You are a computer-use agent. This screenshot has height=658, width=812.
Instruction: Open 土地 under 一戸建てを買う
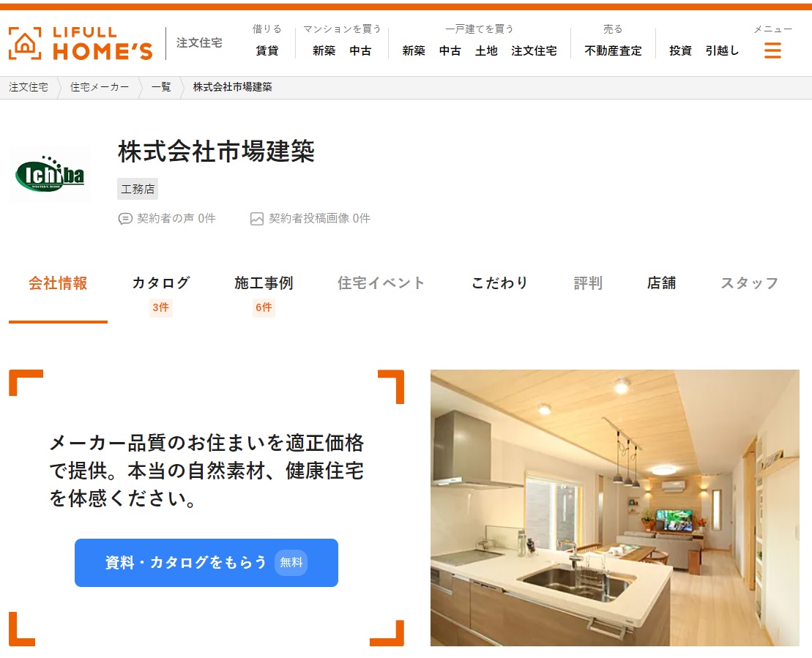point(486,51)
